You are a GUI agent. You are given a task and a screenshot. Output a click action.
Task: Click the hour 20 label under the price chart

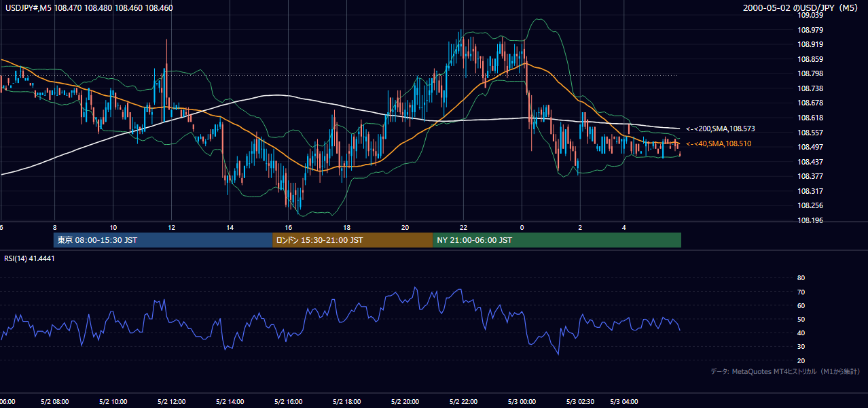[405, 227]
